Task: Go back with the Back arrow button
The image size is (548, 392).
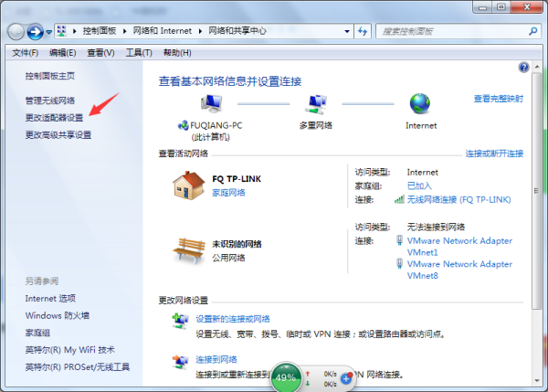Action: [16, 32]
